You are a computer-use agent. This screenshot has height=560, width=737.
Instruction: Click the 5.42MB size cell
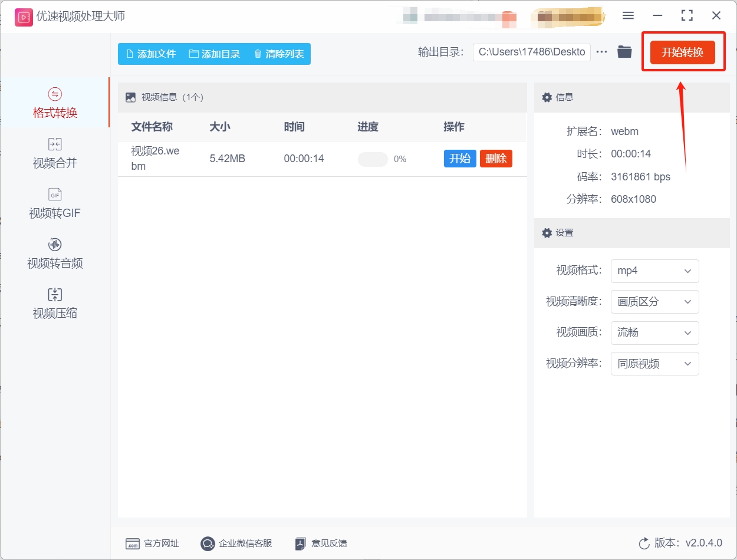(228, 159)
